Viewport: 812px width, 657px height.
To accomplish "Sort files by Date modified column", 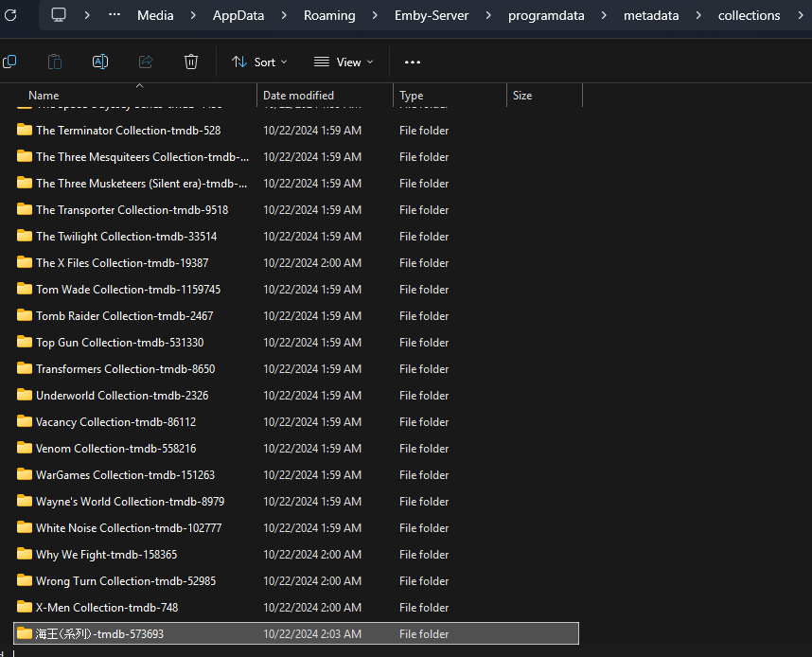I will (298, 96).
